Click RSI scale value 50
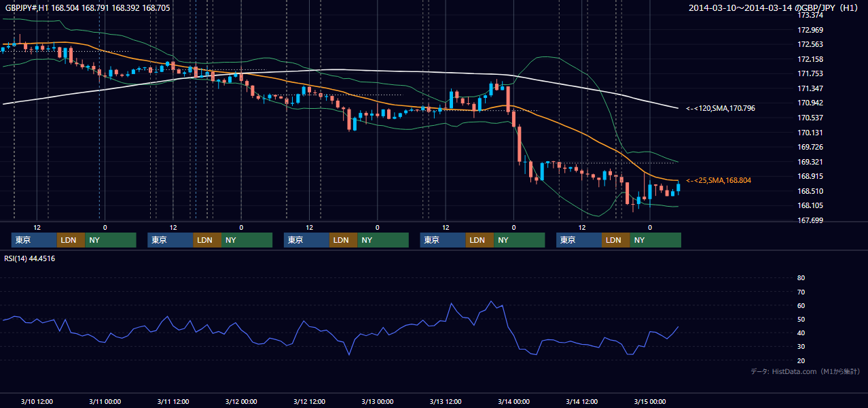The height and width of the screenshot is (408, 868). click(x=801, y=319)
